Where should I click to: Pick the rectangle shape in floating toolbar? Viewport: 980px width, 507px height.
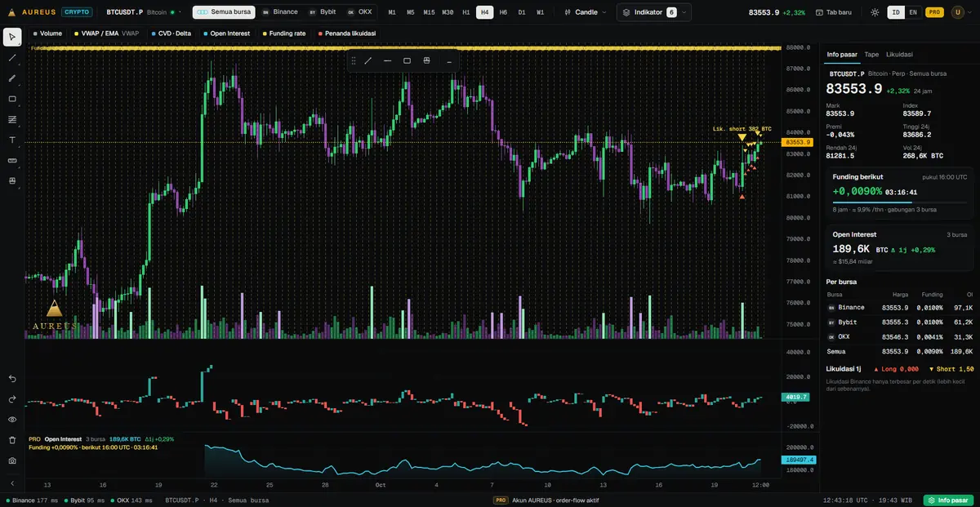[x=408, y=60]
